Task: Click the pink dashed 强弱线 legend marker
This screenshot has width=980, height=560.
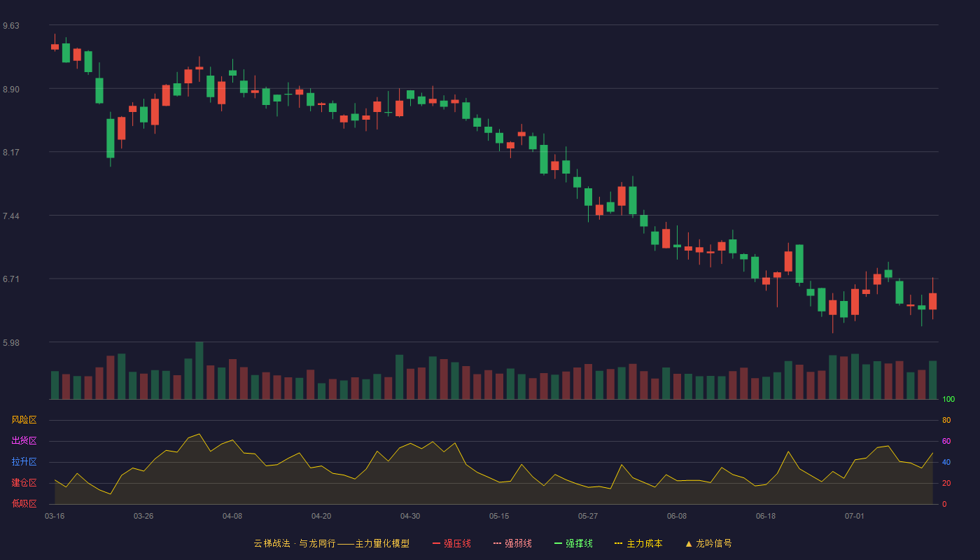Action: point(497,543)
